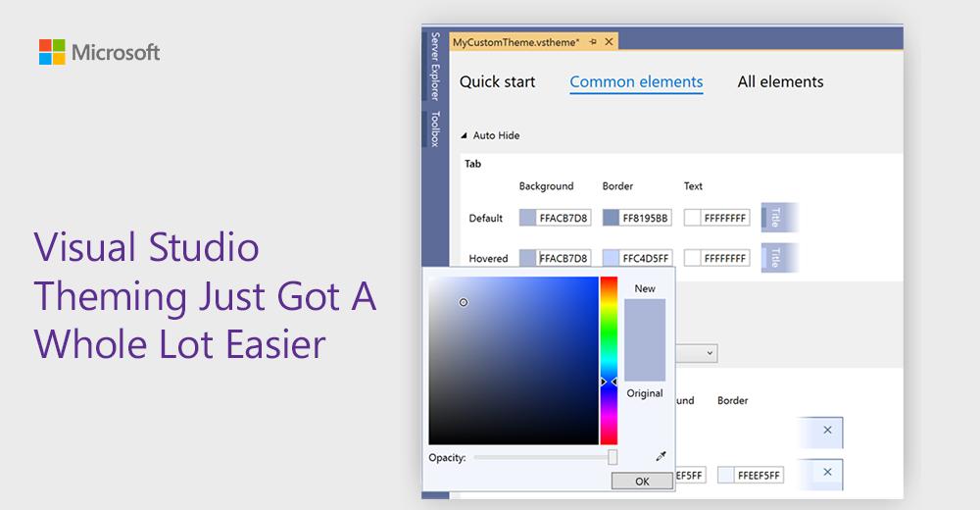Edit Hovered Background hex value field
Viewport: 980px width, 510px height.
563,258
